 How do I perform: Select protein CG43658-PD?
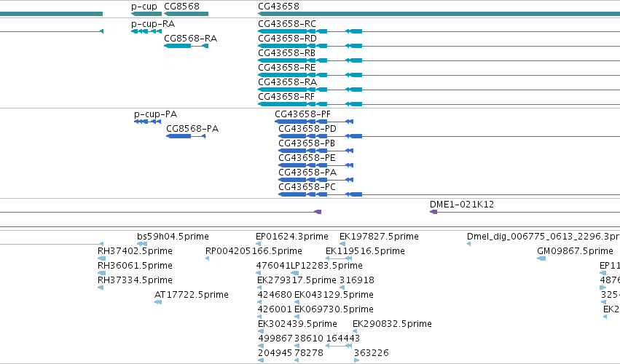[x=307, y=128]
